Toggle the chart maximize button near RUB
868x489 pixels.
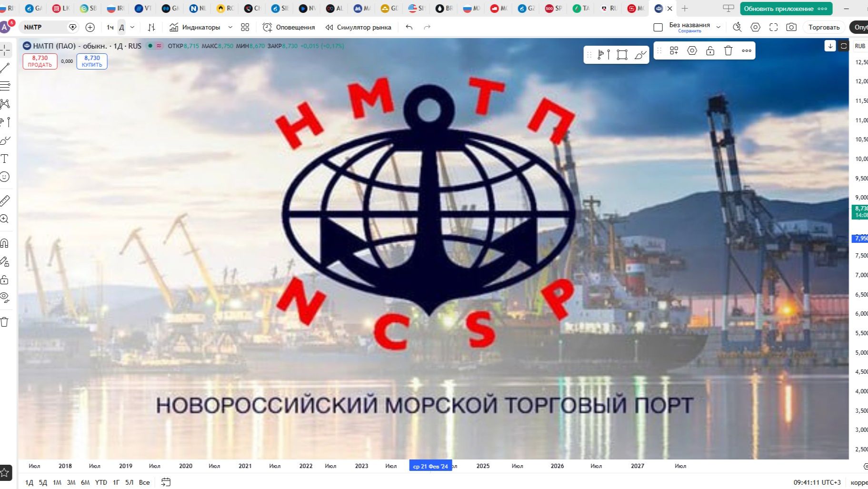844,46
